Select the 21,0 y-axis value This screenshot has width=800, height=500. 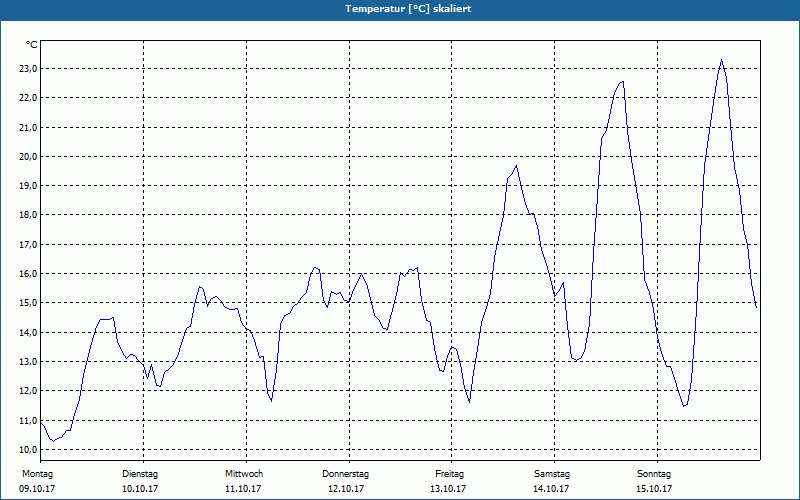[28, 128]
